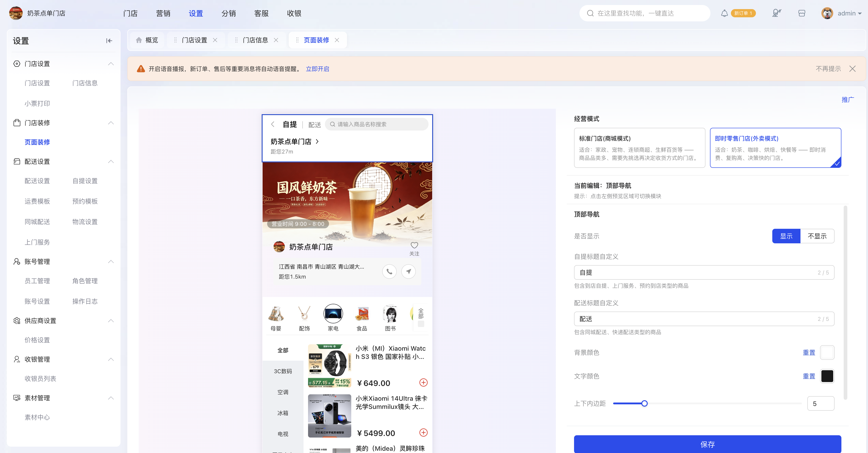This screenshot has width=868, height=453.
Task: Reset the 文字颜色 setting
Action: pyautogui.click(x=809, y=376)
